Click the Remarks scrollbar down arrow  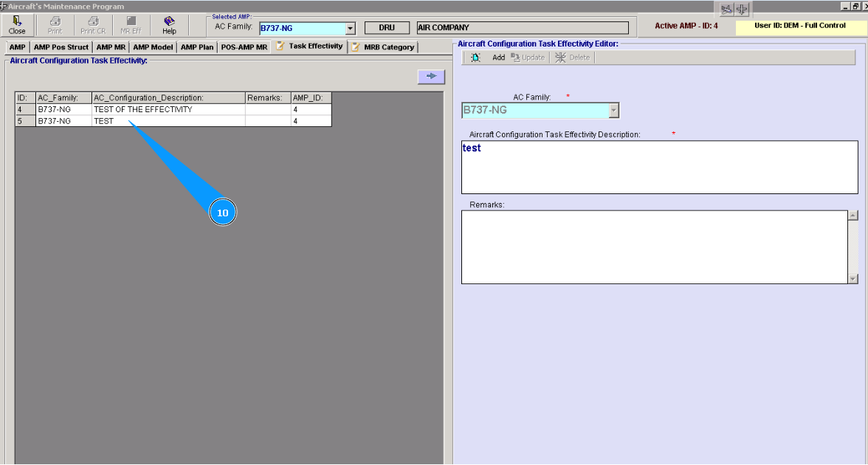[x=852, y=279]
